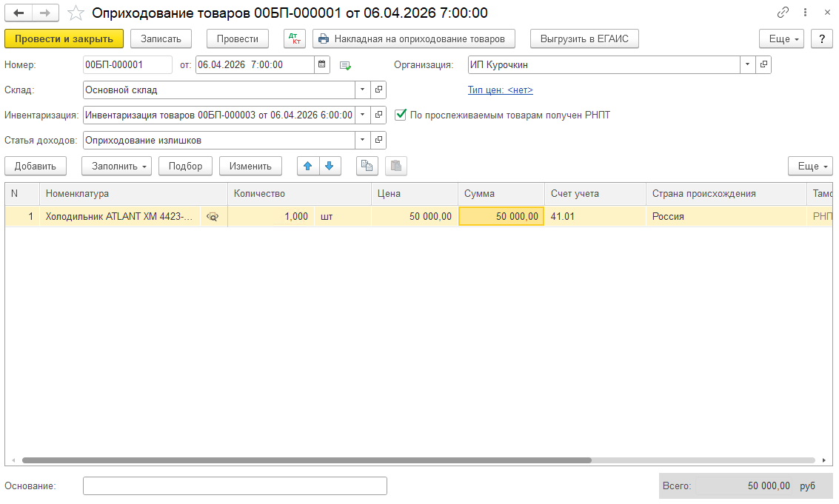
Task: Click the get link chain icon
Action: [783, 13]
